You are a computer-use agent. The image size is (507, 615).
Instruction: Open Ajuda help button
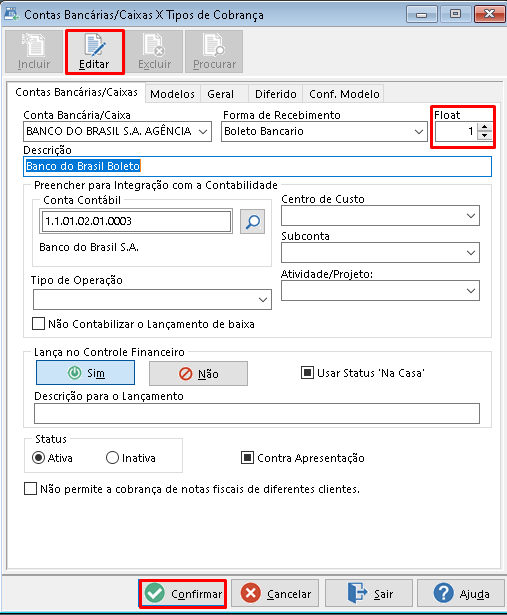tap(461, 593)
